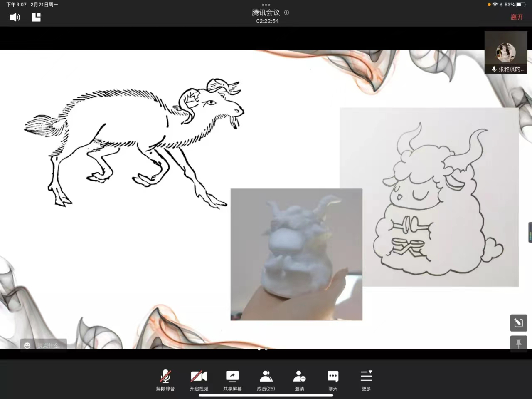Open the annotation pencil tool
Viewport: 532px width, 399px height.
click(x=518, y=322)
